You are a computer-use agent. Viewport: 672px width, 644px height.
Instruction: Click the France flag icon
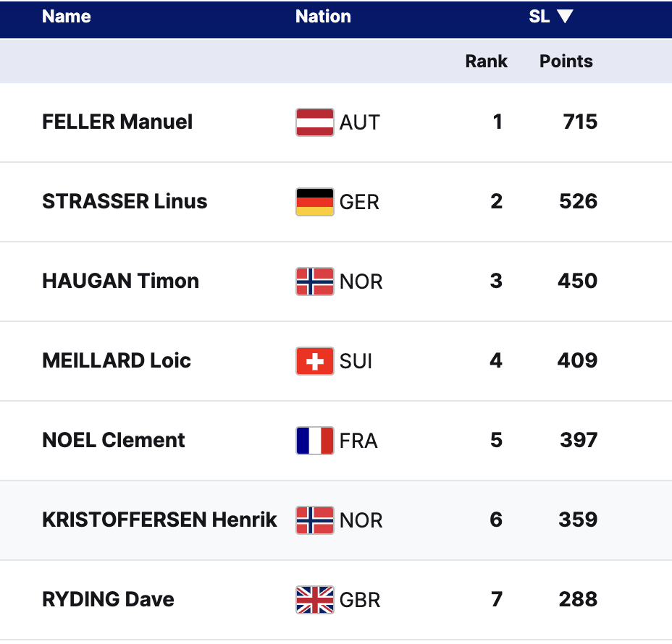coord(314,441)
